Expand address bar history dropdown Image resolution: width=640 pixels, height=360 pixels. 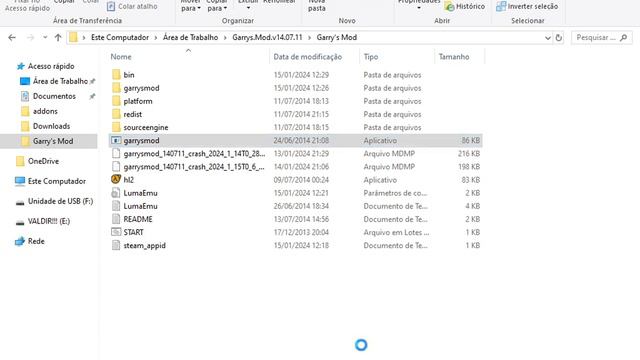tap(548, 38)
